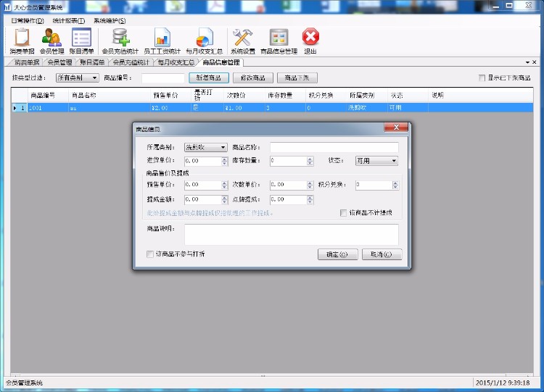Open the 日常操作(D) menu
Viewport: 544px width, 392px height.
tap(28, 21)
